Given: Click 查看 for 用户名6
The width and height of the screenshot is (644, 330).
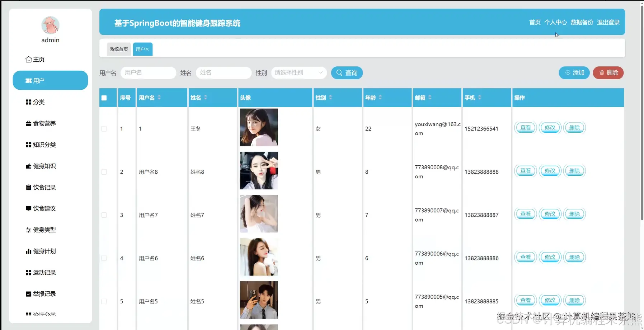Looking at the screenshot, I should [x=526, y=257].
